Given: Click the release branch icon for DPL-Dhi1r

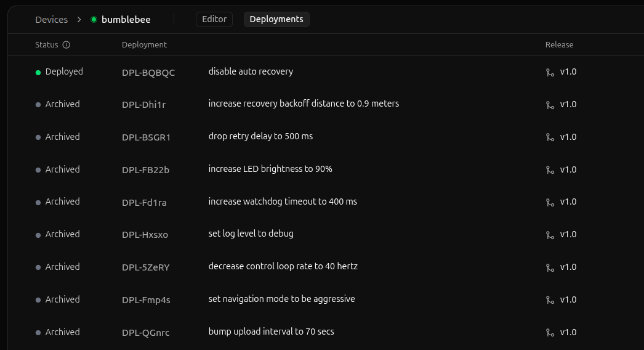Looking at the screenshot, I should (x=550, y=105).
